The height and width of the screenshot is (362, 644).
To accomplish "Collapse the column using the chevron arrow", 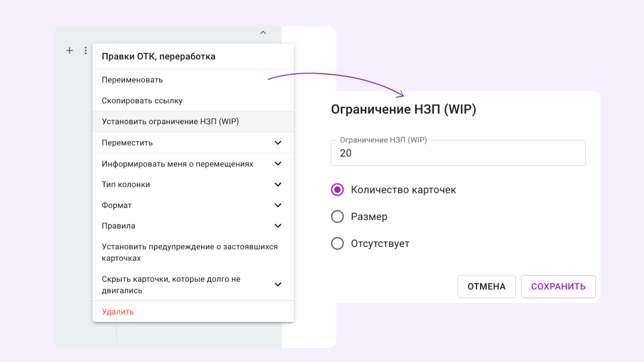I will [x=263, y=33].
